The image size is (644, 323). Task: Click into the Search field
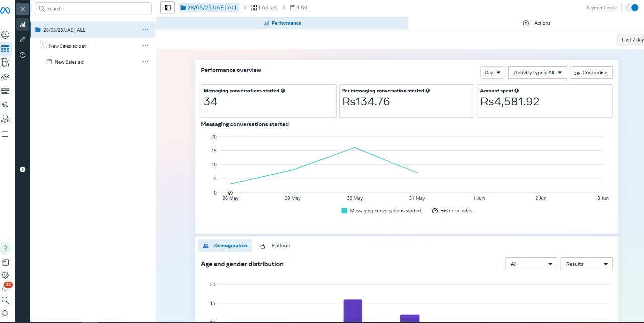93,9
